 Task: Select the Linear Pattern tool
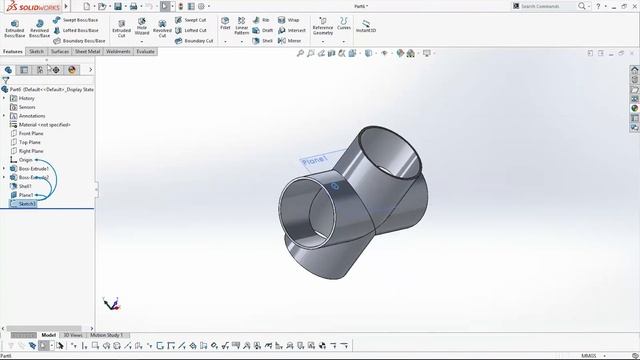pos(242,26)
